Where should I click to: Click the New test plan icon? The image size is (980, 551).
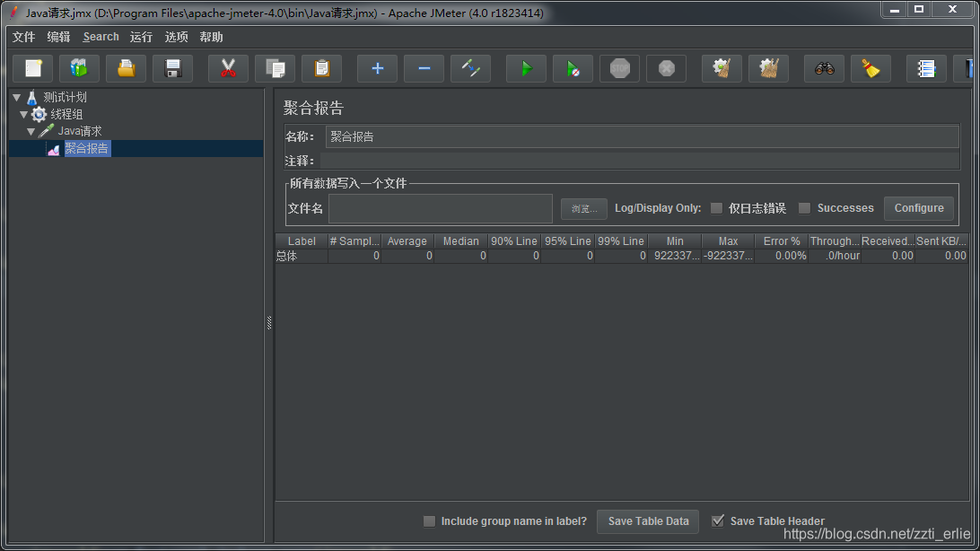click(33, 68)
